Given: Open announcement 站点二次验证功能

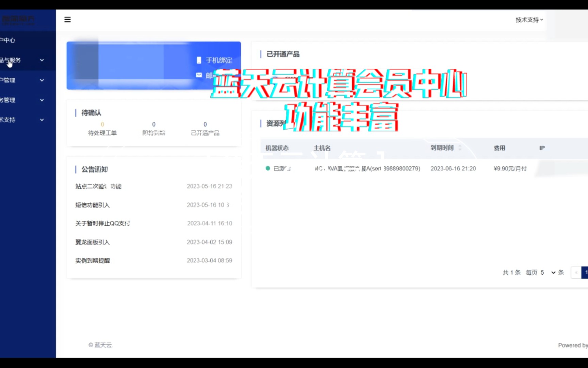Looking at the screenshot, I should 98,186.
